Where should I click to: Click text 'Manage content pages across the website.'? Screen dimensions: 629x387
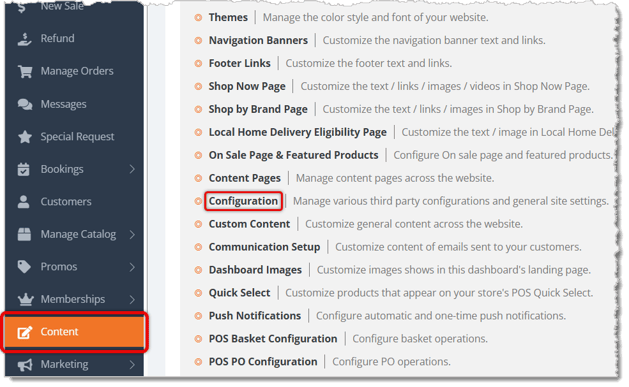(x=395, y=178)
